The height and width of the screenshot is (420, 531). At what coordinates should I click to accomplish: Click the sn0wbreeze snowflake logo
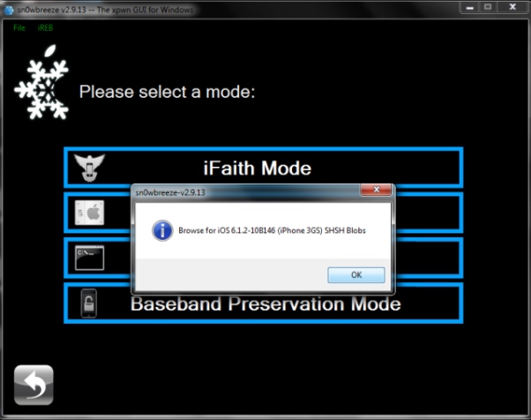point(41,82)
